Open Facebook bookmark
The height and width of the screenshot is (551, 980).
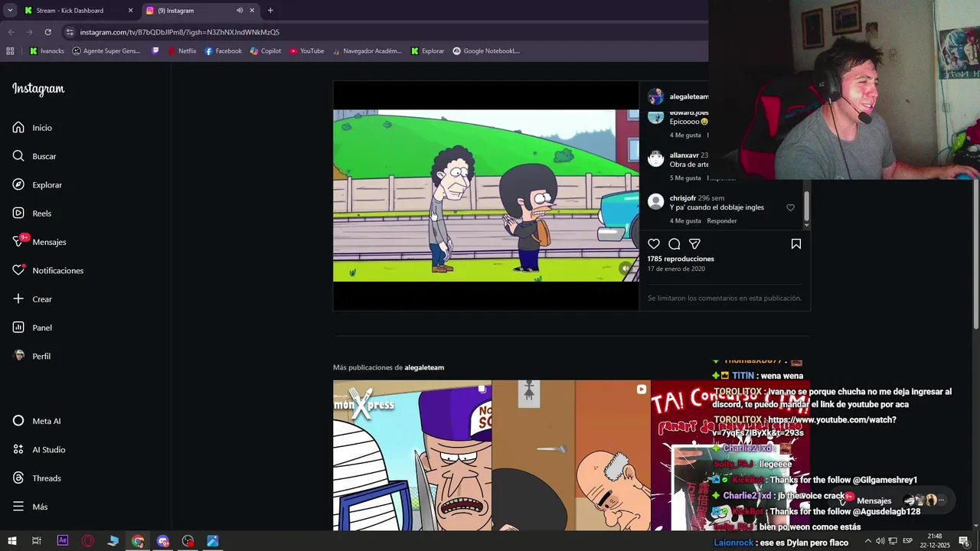coord(223,51)
